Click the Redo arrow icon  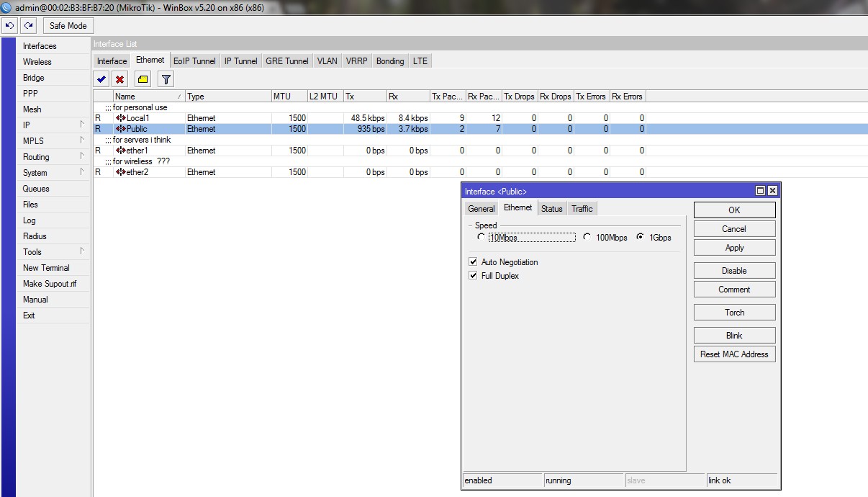(x=28, y=25)
